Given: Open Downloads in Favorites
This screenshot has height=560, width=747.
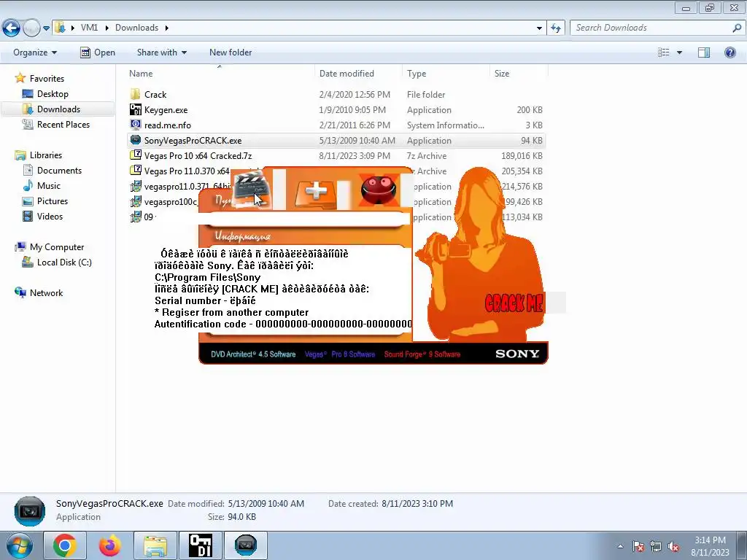Looking at the screenshot, I should [58, 109].
